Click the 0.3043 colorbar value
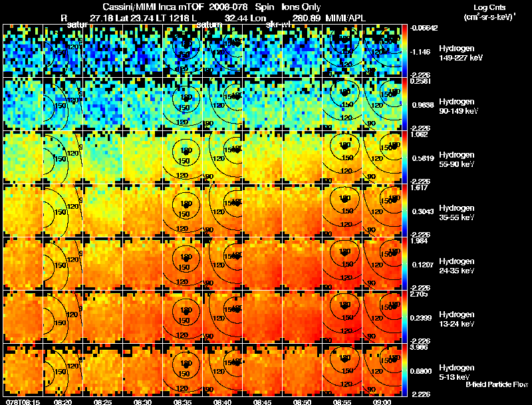The height and width of the screenshot is (405, 532). [423, 211]
